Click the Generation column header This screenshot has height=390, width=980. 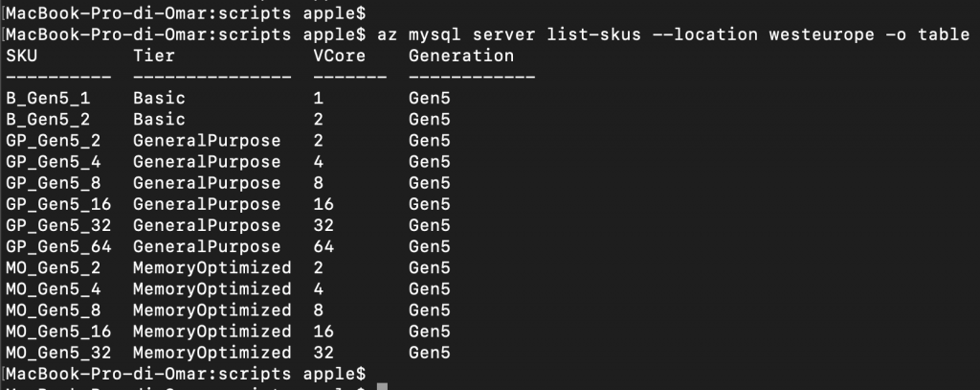point(461,56)
